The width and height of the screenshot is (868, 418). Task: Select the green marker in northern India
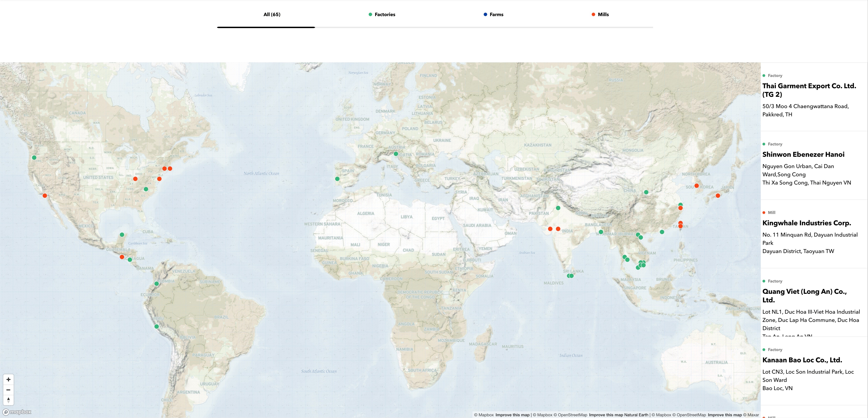tap(558, 208)
